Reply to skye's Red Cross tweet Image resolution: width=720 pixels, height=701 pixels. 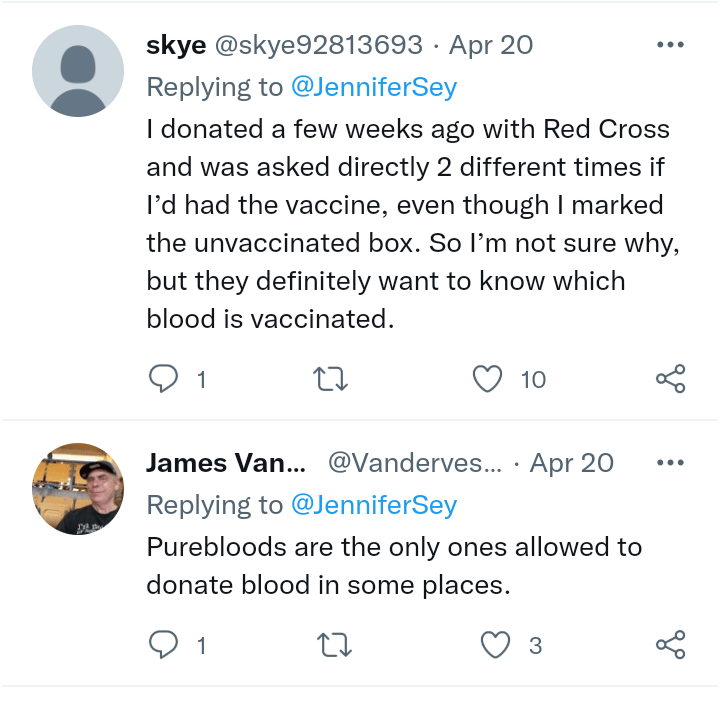pyautogui.click(x=162, y=379)
